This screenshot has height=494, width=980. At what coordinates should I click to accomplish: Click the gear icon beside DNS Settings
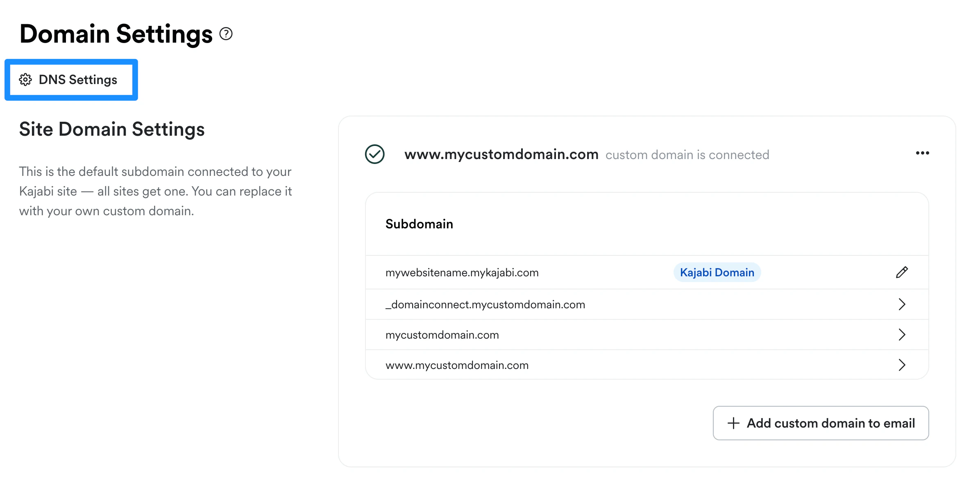click(25, 80)
